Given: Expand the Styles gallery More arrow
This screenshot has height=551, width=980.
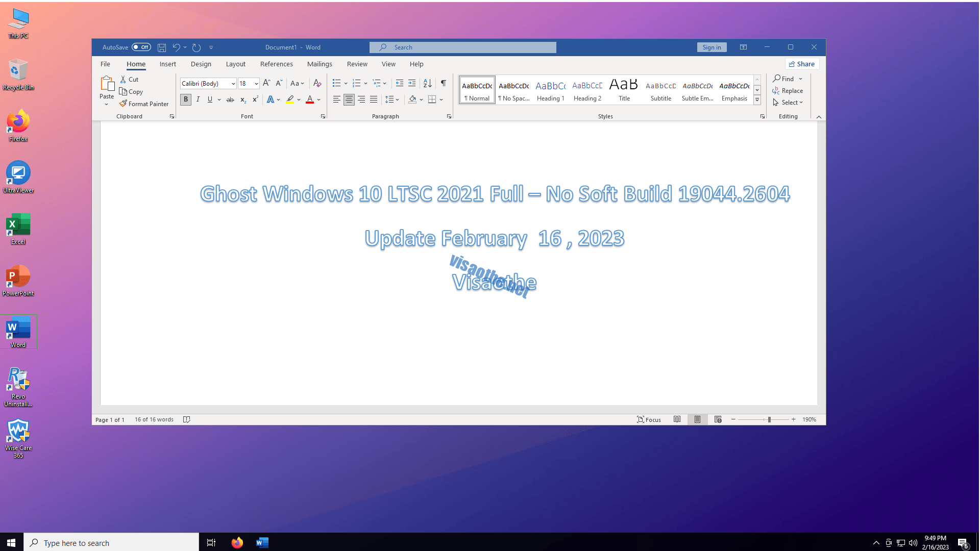Looking at the screenshot, I should (x=757, y=100).
